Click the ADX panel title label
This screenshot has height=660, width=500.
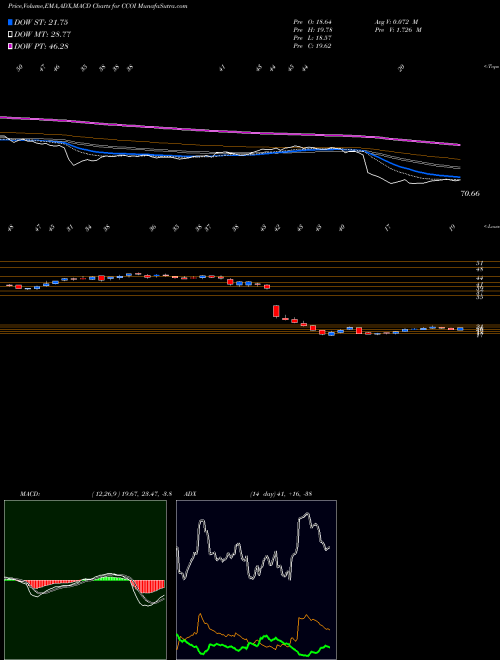[191, 493]
